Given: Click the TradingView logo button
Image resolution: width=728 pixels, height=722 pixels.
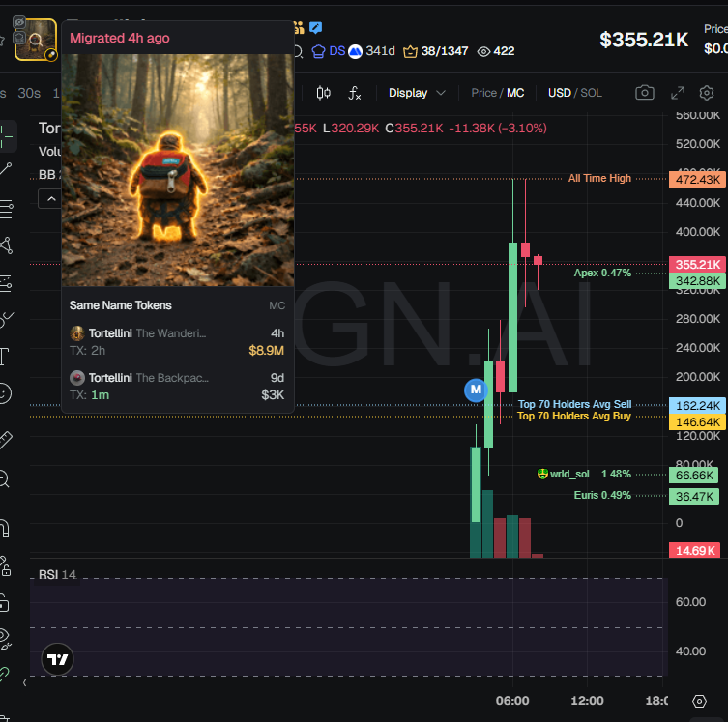Looking at the screenshot, I should [58, 659].
